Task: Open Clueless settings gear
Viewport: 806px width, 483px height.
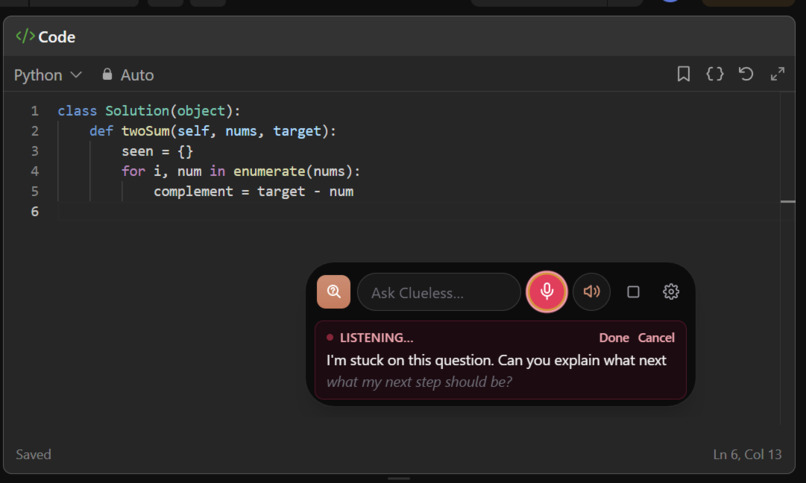Action: 671,292
